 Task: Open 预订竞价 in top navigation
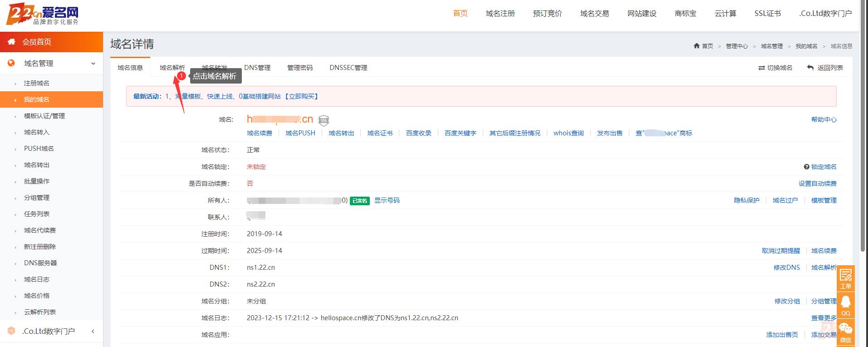[x=548, y=14]
